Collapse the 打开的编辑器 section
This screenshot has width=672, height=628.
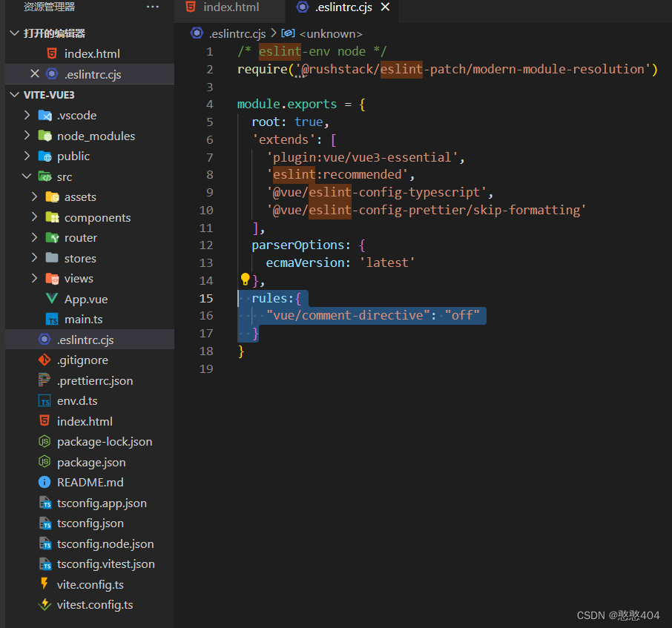14,33
